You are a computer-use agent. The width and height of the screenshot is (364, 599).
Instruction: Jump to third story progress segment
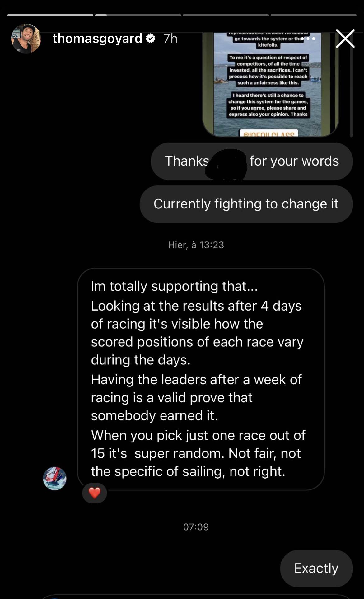click(226, 15)
